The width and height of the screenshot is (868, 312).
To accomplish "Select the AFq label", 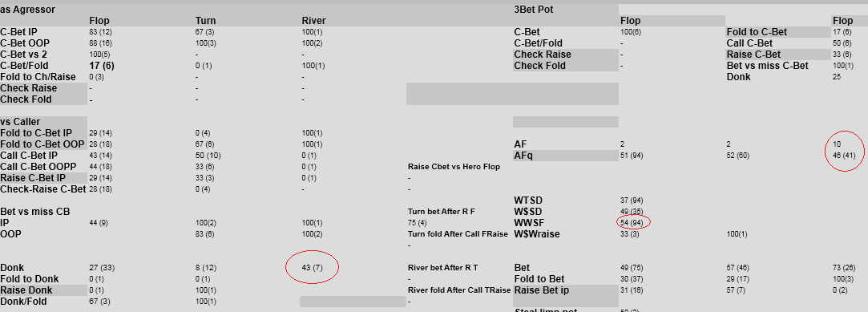I will [525, 155].
